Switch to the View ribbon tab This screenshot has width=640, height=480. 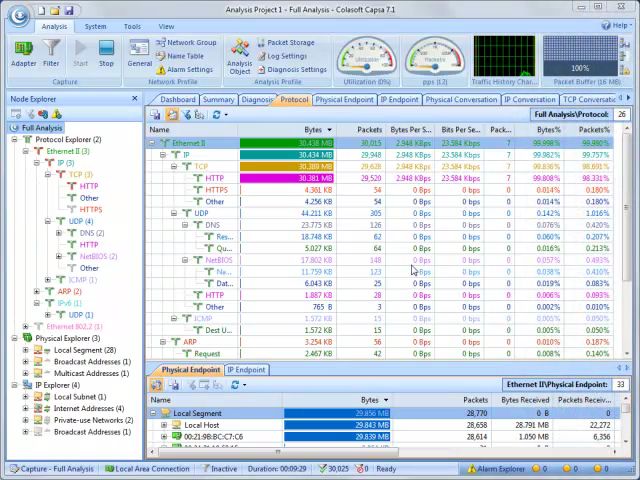pos(166,27)
